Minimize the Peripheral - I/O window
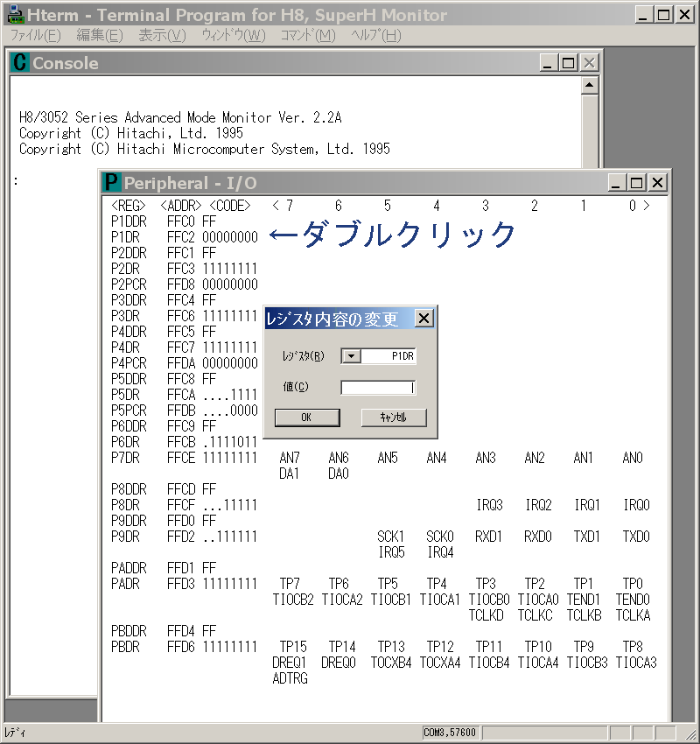The height and width of the screenshot is (744, 700). pyautogui.click(x=617, y=183)
